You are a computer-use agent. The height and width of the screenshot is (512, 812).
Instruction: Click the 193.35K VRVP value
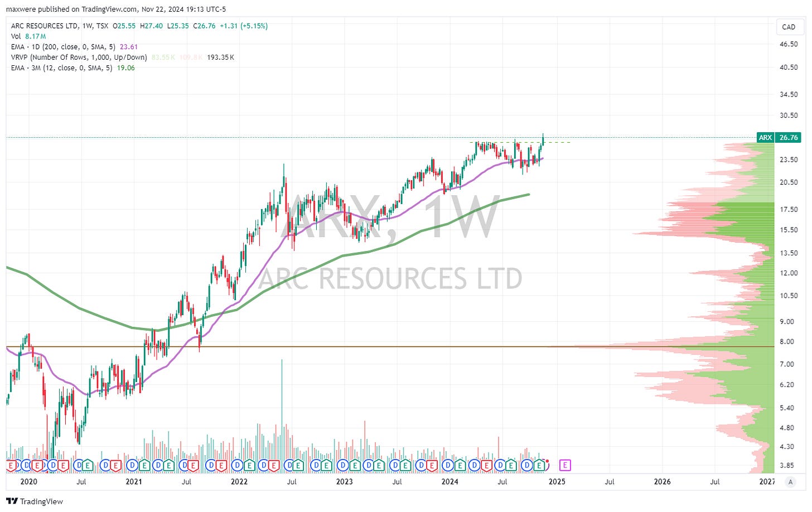coord(220,57)
